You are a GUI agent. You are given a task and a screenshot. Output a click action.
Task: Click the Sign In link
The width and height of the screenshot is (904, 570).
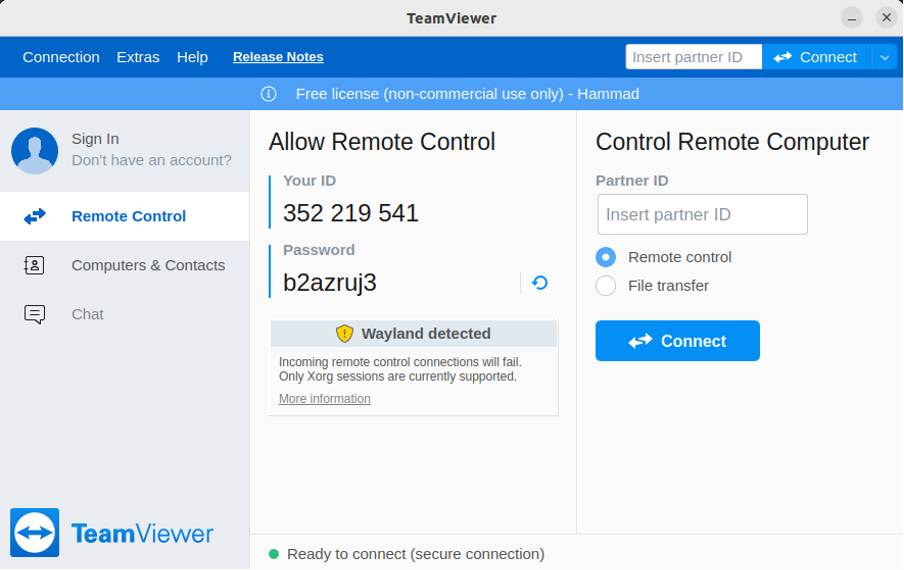click(95, 139)
